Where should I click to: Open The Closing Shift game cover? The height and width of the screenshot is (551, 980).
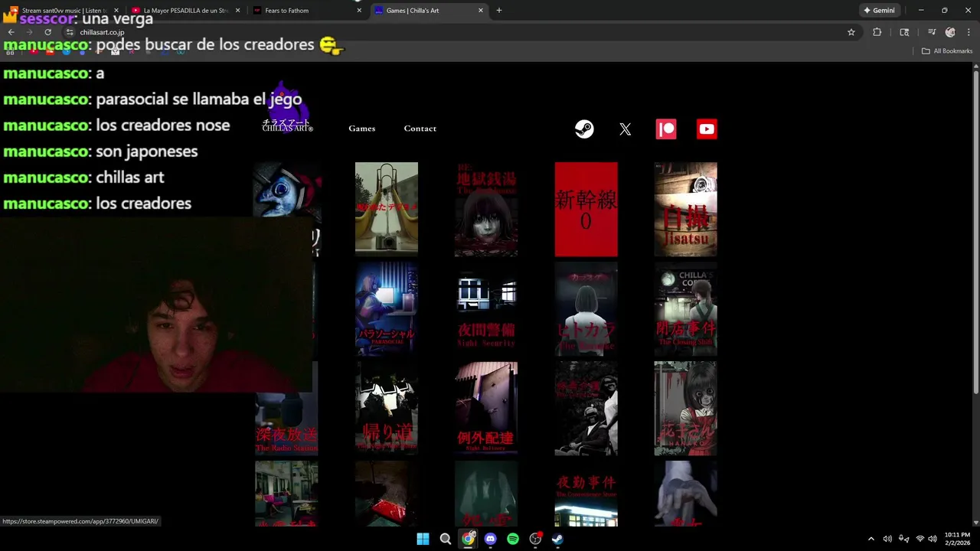[685, 308]
